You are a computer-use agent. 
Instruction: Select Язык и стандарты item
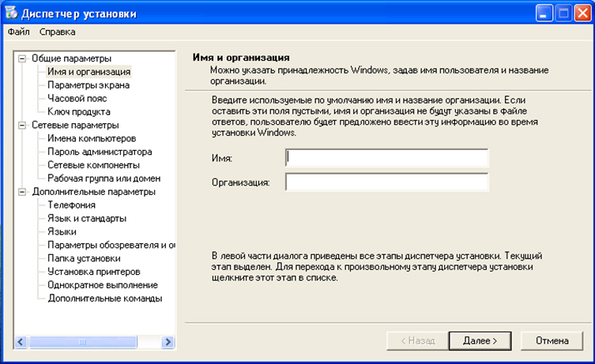click(x=87, y=219)
